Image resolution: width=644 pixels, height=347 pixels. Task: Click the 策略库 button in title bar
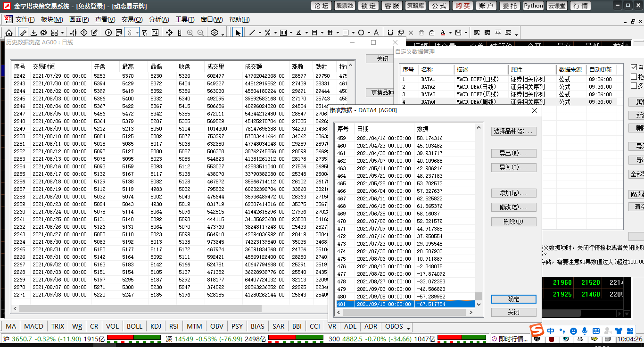coord(415,6)
